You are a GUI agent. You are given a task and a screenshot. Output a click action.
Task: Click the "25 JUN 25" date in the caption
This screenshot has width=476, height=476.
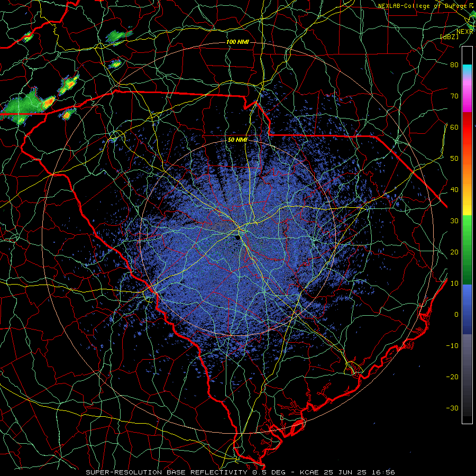[346, 472]
